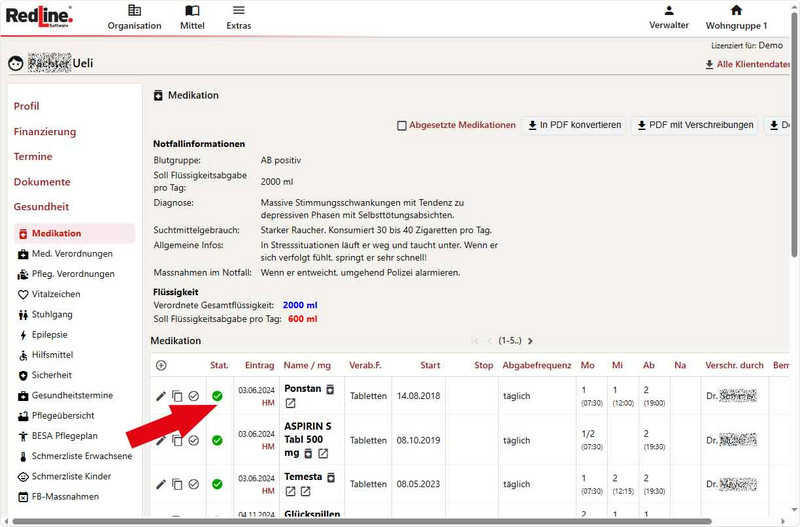Enable the Abgesetzte Medikationen checkbox
Image resolution: width=800 pixels, height=527 pixels.
(402, 126)
